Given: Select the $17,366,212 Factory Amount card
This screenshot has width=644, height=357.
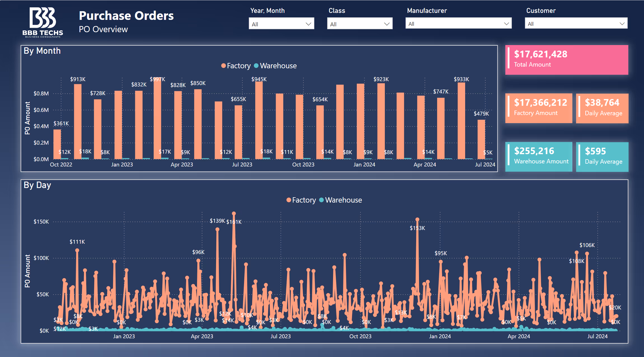Looking at the screenshot, I should (x=538, y=108).
